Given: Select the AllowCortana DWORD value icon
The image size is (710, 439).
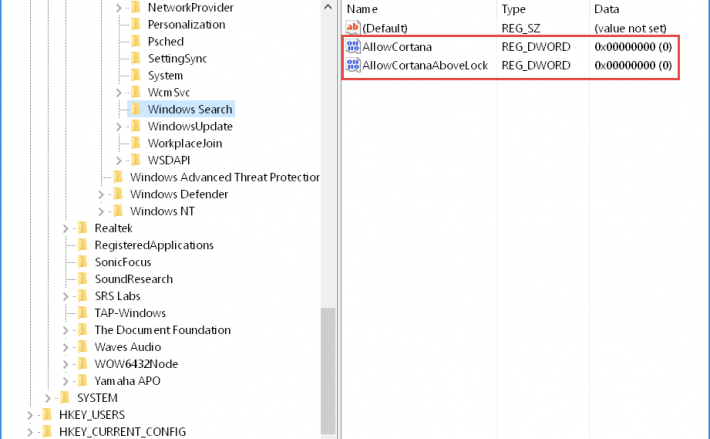Looking at the screenshot, I should click(353, 47).
